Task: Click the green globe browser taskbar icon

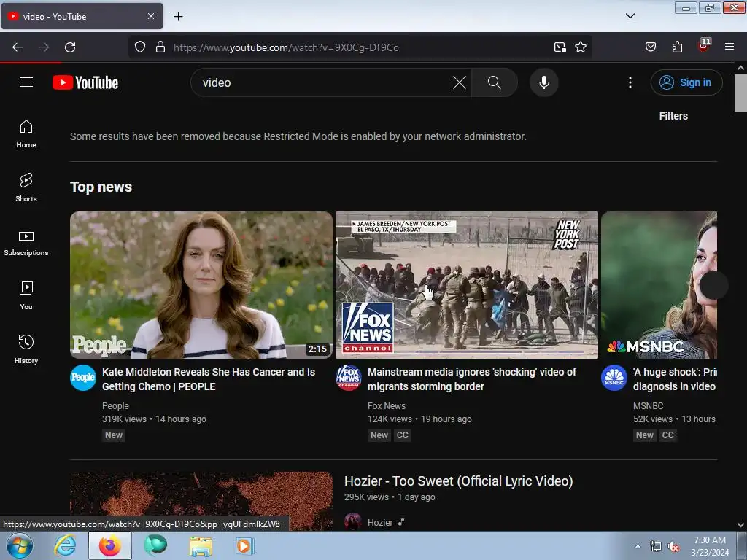Action: (x=155, y=545)
